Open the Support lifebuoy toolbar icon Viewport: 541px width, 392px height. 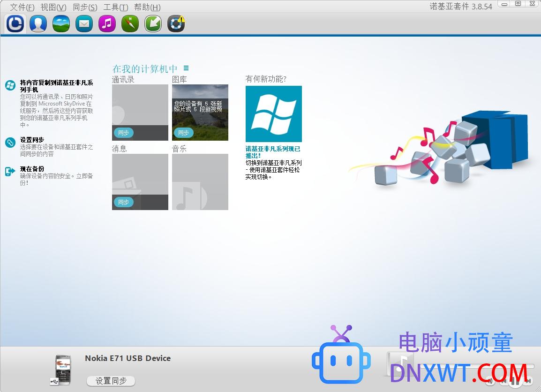(x=176, y=23)
